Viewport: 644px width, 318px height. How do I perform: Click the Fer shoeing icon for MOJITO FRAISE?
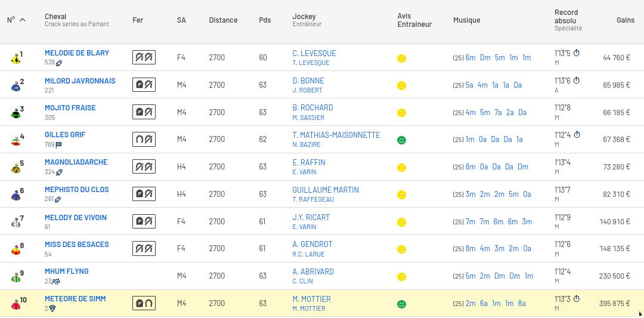144,112
